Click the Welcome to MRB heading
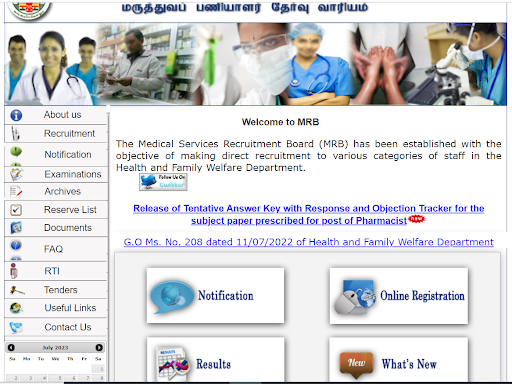Screen dimensions: 512x384 pos(280,122)
